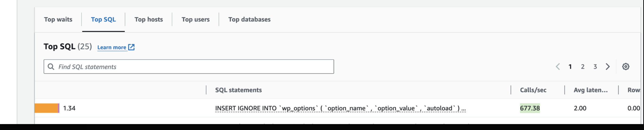Open the Top hosts tab
Screen dimensions: 644x130
click(x=149, y=19)
